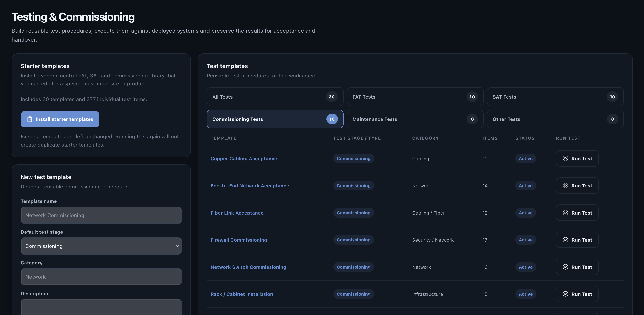Click the play icon in Copper Cabling Acceptance row

[565, 159]
